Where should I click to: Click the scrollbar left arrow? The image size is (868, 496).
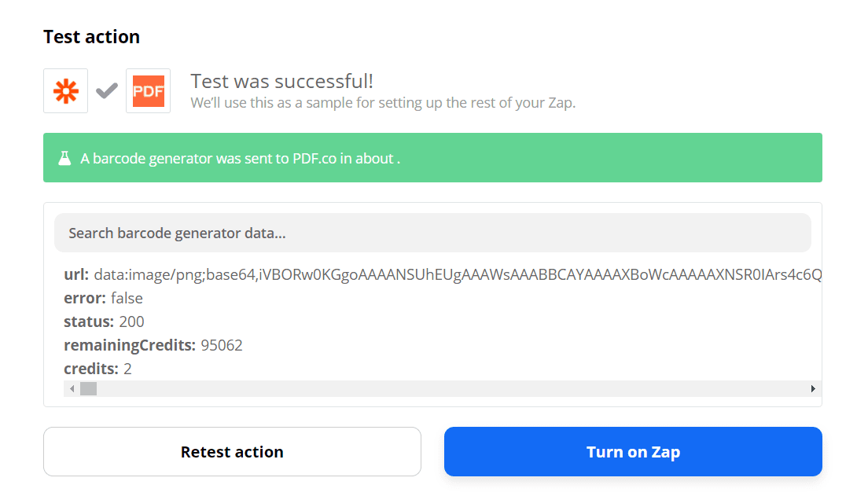tap(72, 389)
